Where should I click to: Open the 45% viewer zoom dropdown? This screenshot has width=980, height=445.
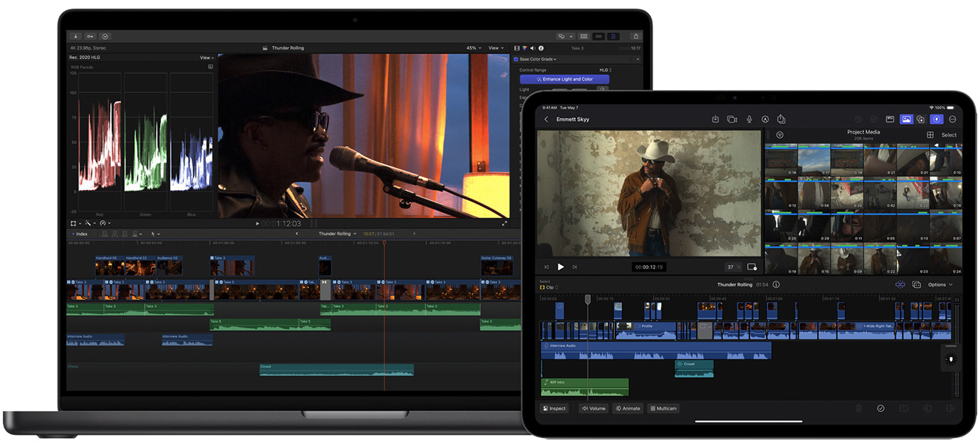473,48
